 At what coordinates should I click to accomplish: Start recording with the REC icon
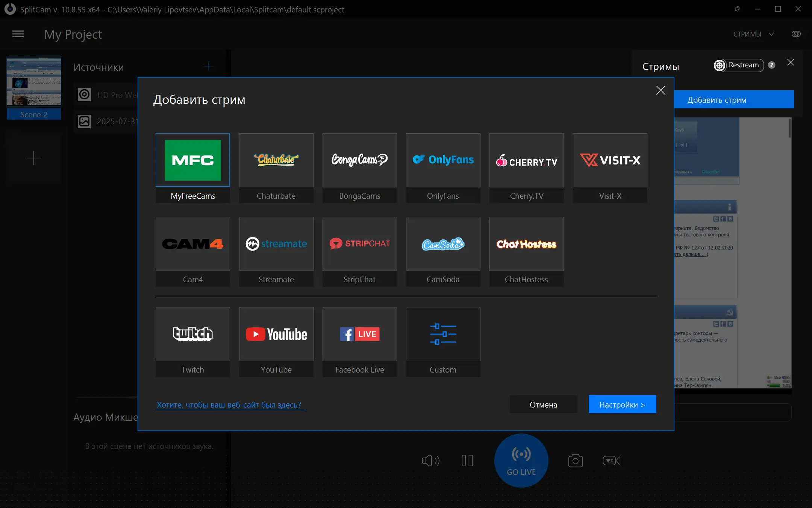(611, 461)
